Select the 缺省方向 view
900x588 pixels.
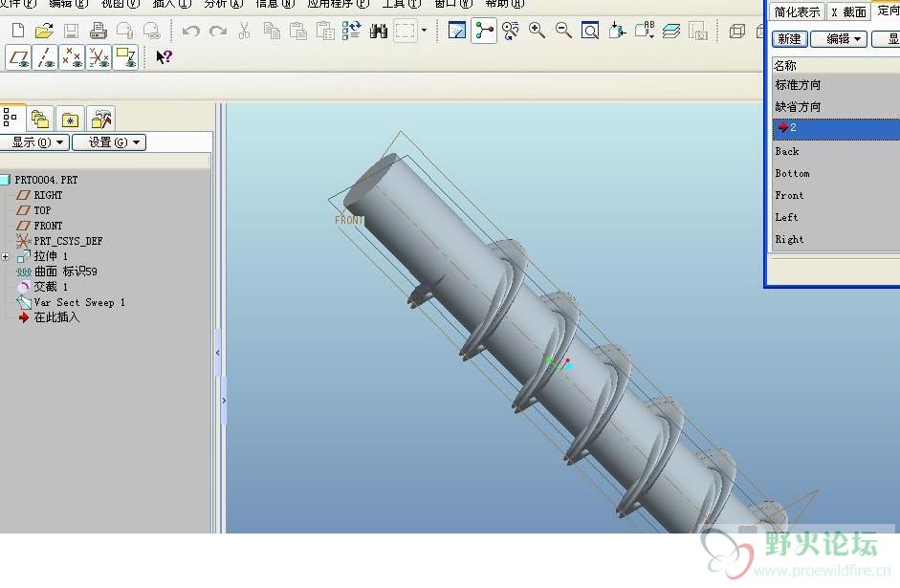pyautogui.click(x=798, y=107)
